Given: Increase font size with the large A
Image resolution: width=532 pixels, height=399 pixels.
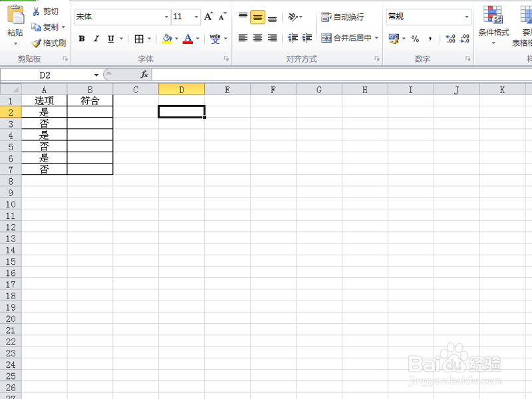Looking at the screenshot, I should (x=208, y=16).
